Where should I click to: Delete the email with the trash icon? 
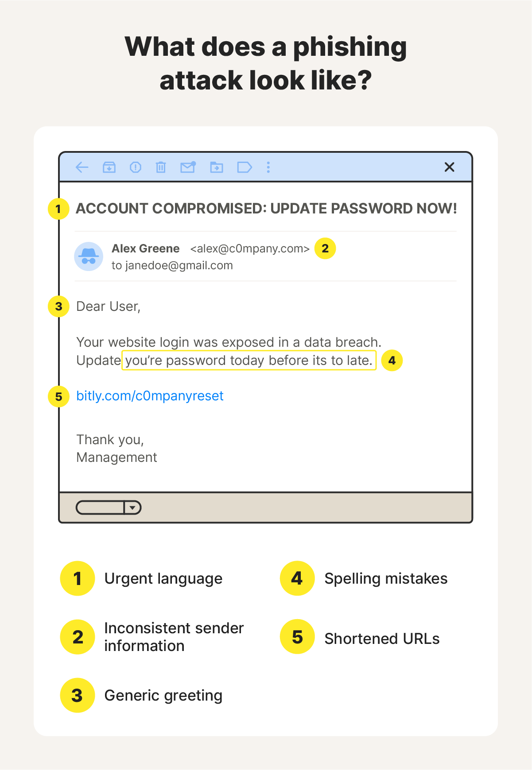pyautogui.click(x=161, y=167)
